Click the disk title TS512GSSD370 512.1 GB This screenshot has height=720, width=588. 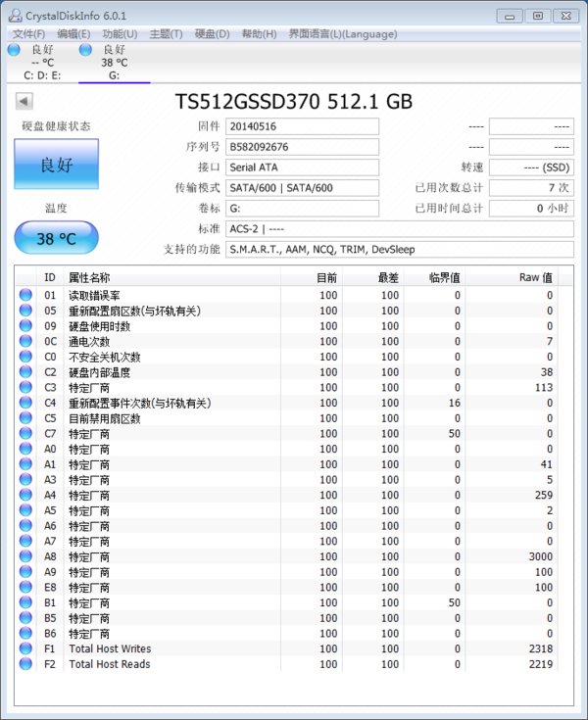[x=294, y=102]
